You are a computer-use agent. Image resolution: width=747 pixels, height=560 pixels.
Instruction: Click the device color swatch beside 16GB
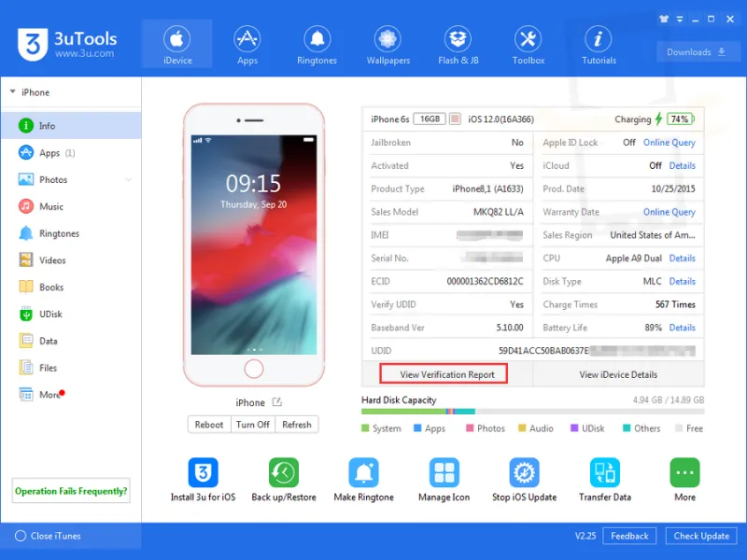point(455,119)
